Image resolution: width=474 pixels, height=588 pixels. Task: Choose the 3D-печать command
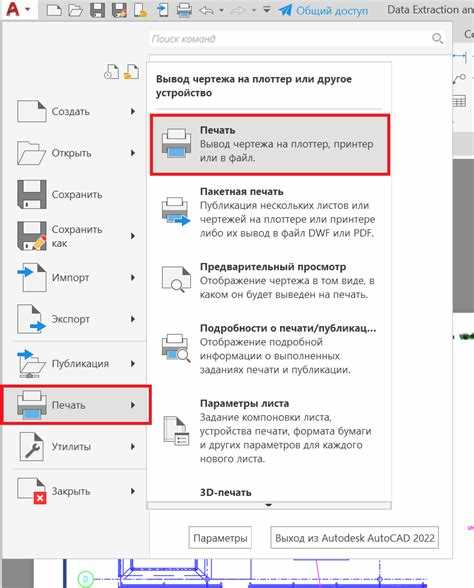(226, 492)
